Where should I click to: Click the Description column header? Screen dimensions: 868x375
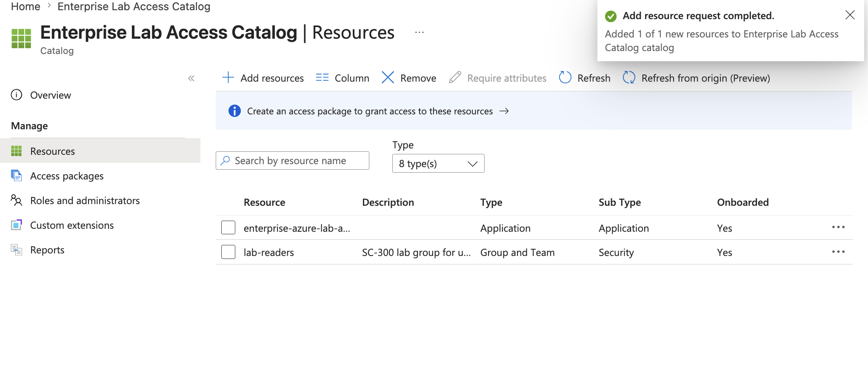click(388, 202)
